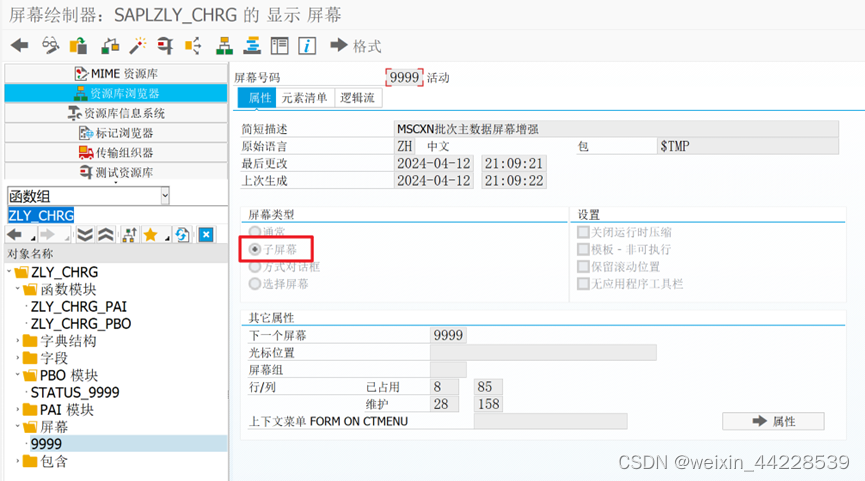The image size is (865, 481).
Task: Click the yellow star favorites icon
Action: [x=150, y=235]
